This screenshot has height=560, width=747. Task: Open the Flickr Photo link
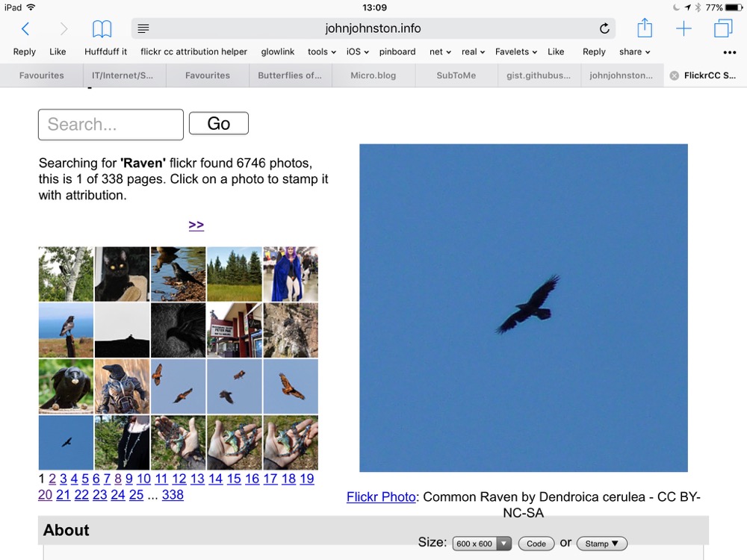tap(381, 497)
